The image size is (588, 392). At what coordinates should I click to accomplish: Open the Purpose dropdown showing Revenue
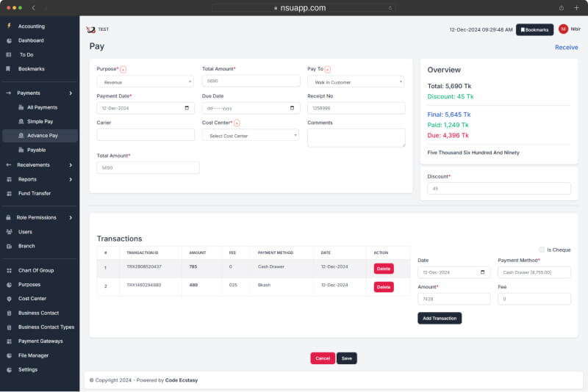coord(145,81)
